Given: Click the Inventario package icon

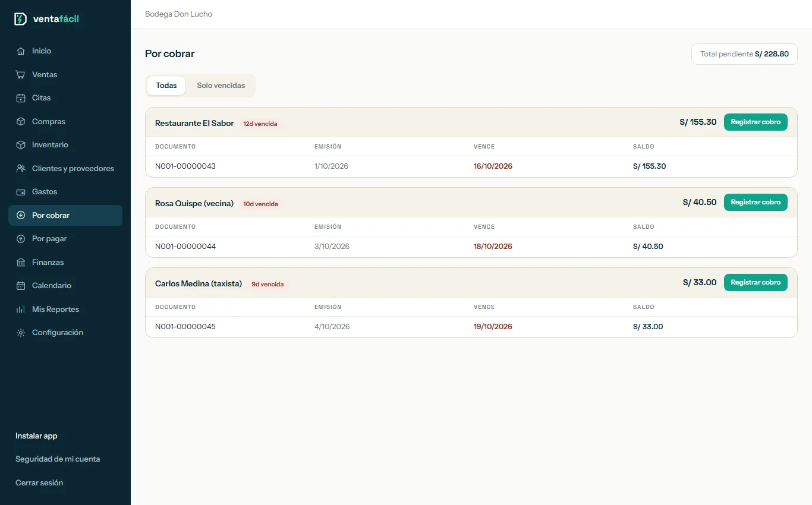Looking at the screenshot, I should click(x=21, y=145).
